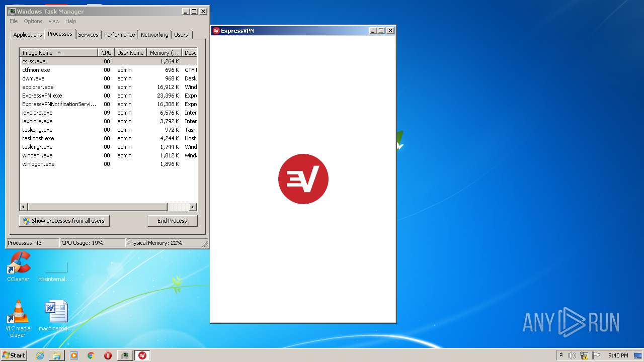
Task: Open the CCleaner desktop shortcut
Action: [18, 266]
